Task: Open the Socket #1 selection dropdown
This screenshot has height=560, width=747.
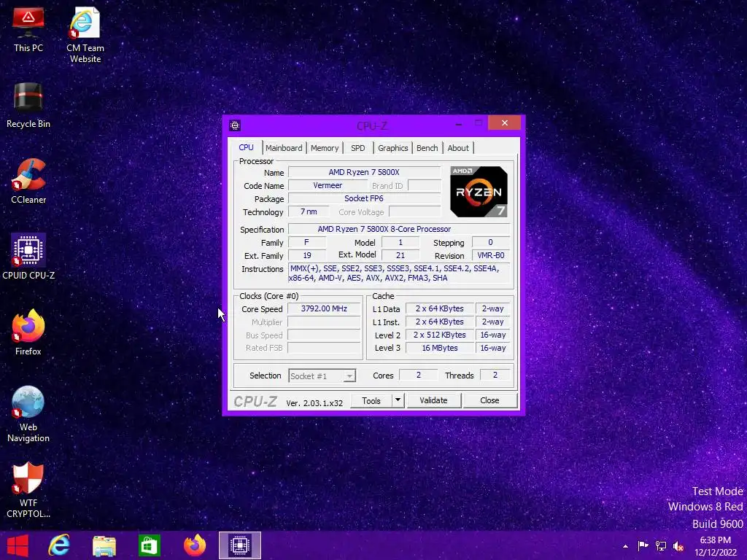Action: 322,376
